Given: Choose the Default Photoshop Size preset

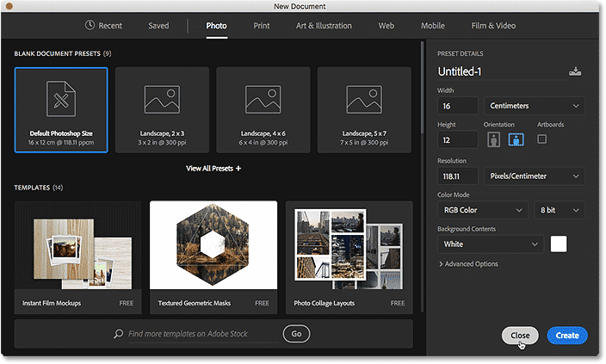Looking at the screenshot, I should [61, 110].
